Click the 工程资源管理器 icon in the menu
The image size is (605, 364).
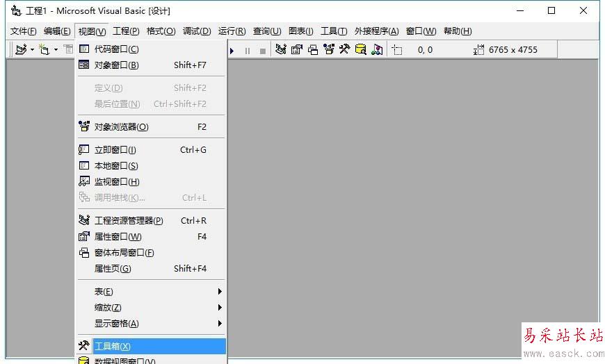(x=83, y=220)
